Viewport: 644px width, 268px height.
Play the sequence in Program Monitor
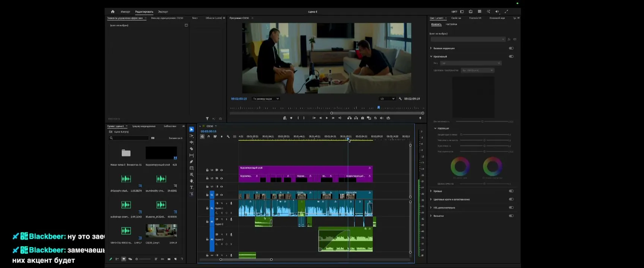[x=327, y=118]
